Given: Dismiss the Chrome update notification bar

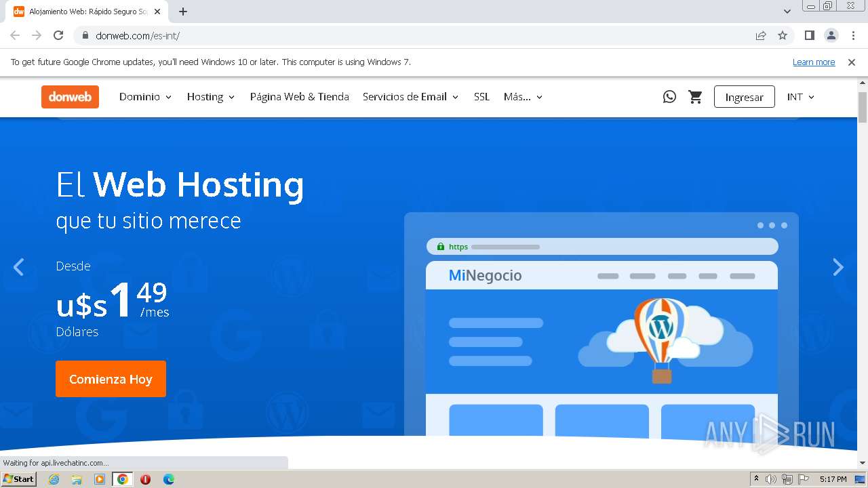Looking at the screenshot, I should click(x=852, y=62).
